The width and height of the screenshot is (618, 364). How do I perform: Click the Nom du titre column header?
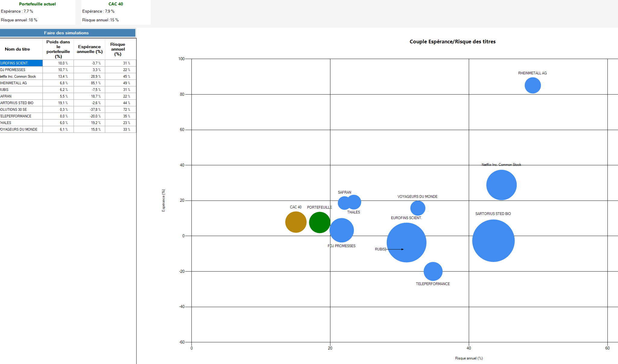21,49
